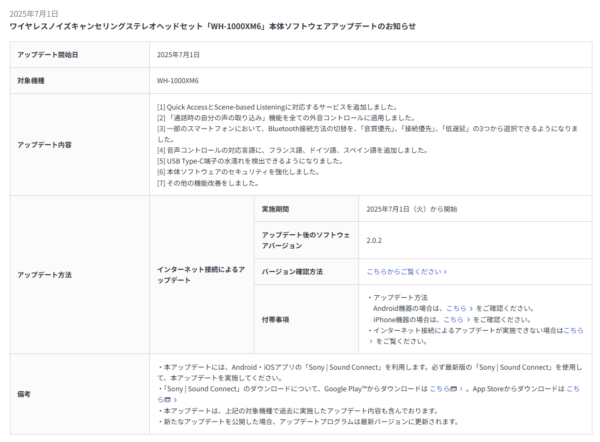Click the 2025年7月1日 value in the アップデート開始日 row

[x=178, y=55]
